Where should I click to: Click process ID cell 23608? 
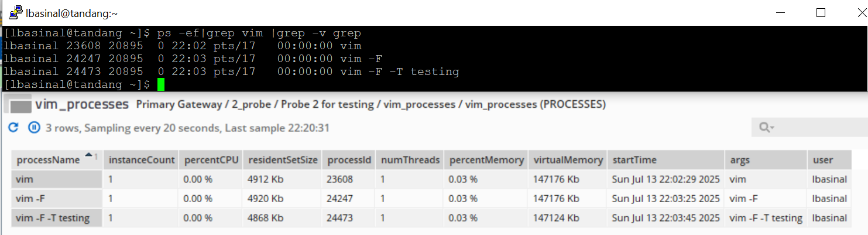click(340, 179)
